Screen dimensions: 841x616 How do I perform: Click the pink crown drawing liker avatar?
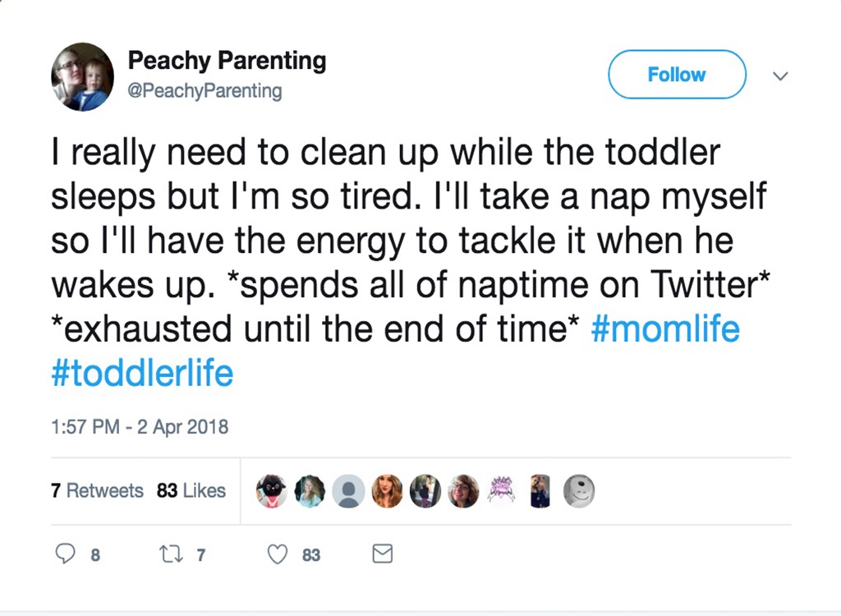pos(501,490)
